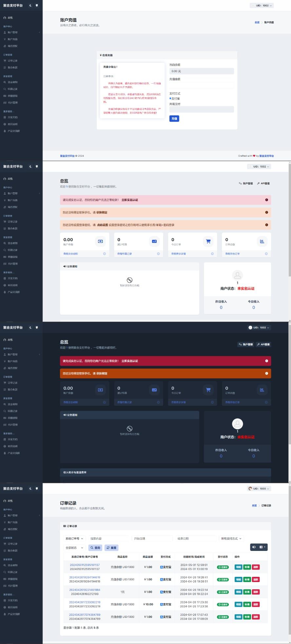Click the 充值金额 input field

tap(202, 85)
